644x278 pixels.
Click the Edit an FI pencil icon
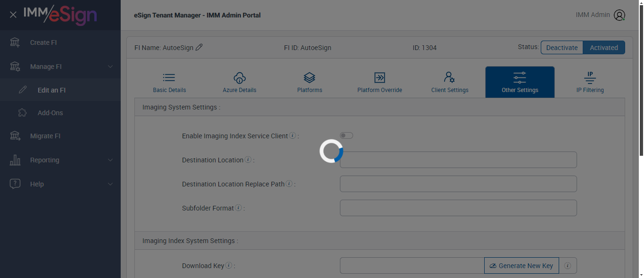pyautogui.click(x=23, y=90)
